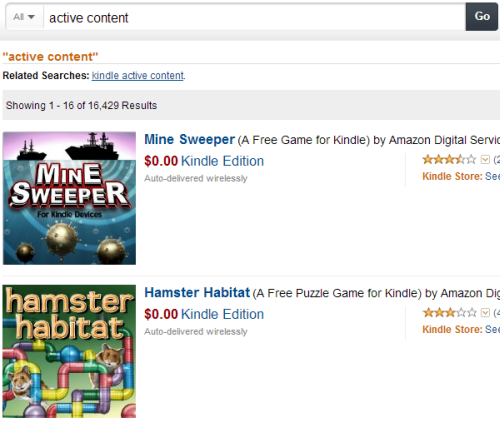The height and width of the screenshot is (421, 500).
Task: Click the Go search button
Action: point(482,17)
